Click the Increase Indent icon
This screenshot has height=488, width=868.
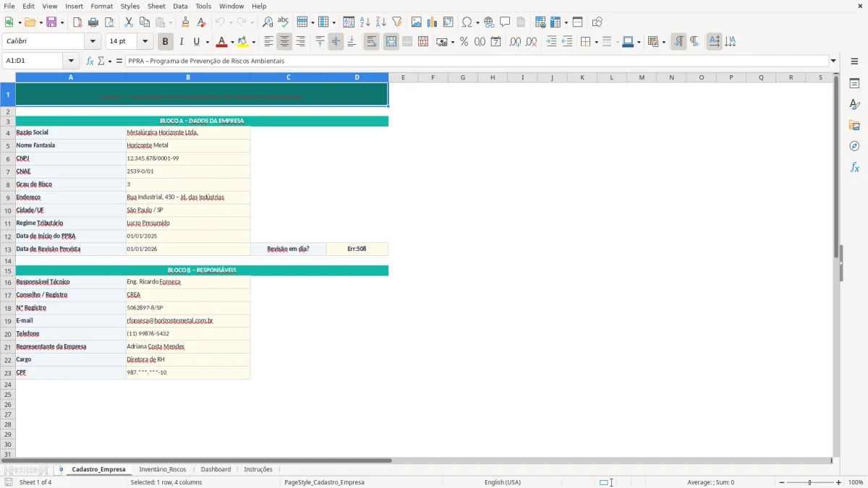[x=551, y=42]
